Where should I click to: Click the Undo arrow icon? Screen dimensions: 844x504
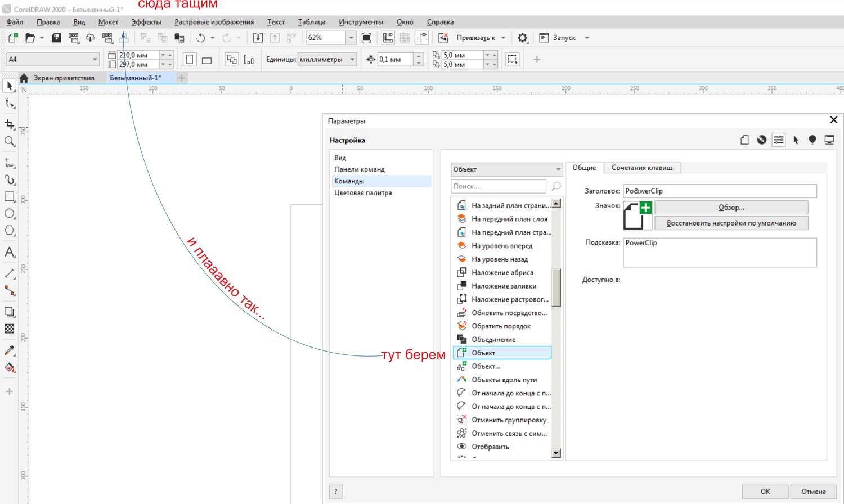(200, 38)
